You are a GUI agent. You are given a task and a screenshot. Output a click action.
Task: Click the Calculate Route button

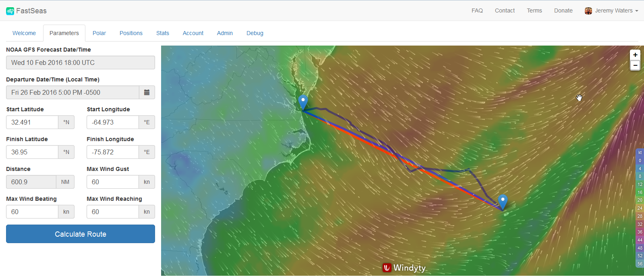[x=81, y=234]
